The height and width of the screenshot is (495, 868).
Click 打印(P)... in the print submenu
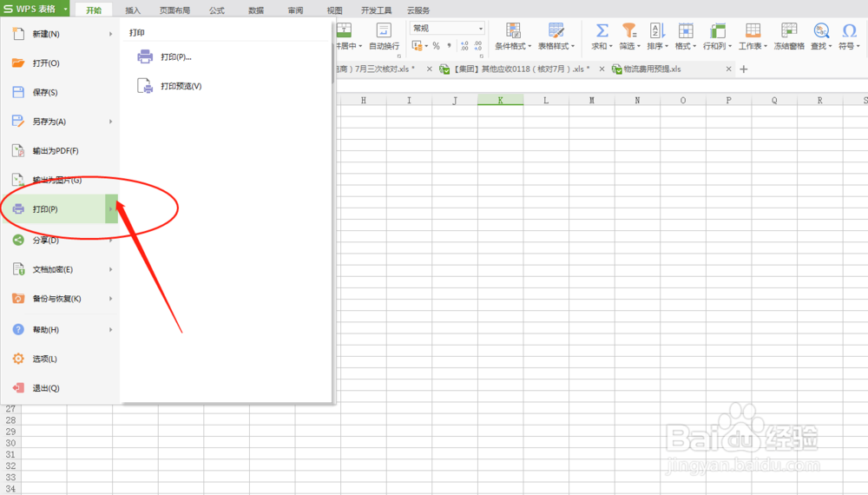tap(165, 56)
